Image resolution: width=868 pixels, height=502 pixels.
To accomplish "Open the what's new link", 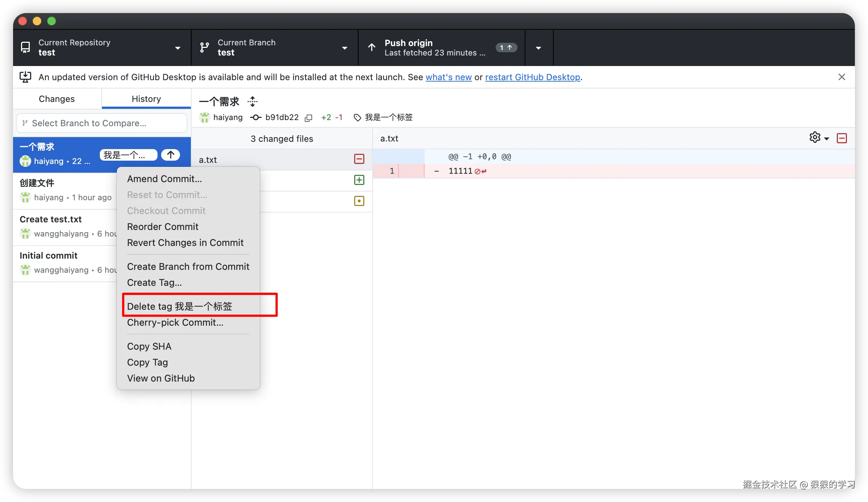I will click(449, 77).
